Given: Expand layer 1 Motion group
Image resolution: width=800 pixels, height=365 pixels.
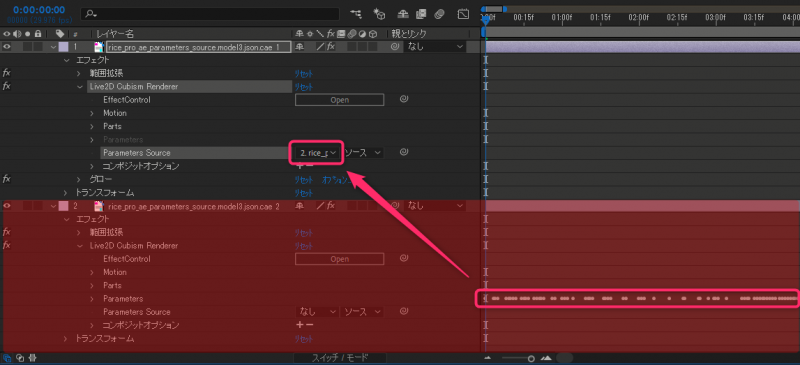Looking at the screenshot, I should click(92, 113).
